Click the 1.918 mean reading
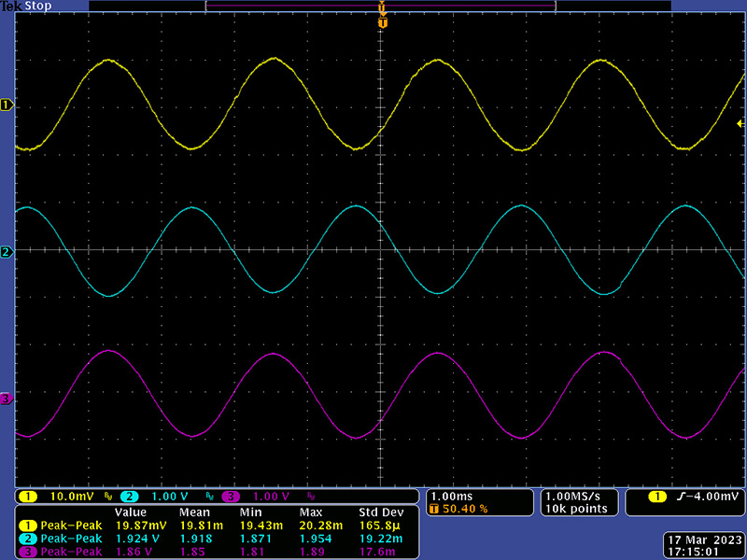This screenshot has width=747, height=560. click(x=196, y=539)
